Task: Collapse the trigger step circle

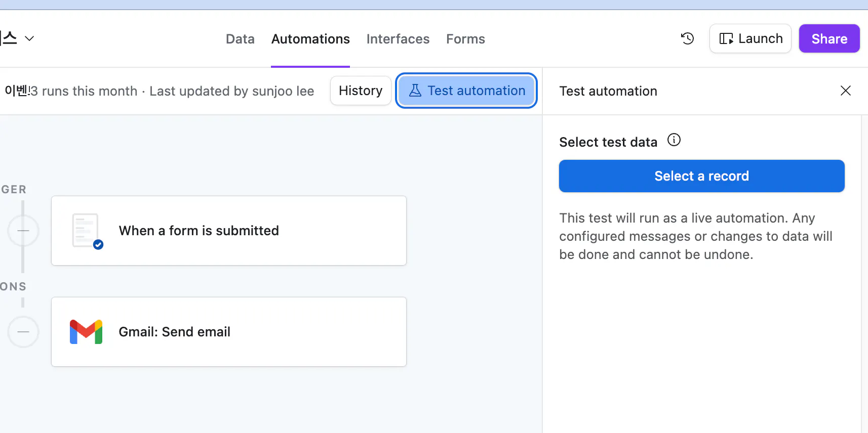Action: [23, 231]
